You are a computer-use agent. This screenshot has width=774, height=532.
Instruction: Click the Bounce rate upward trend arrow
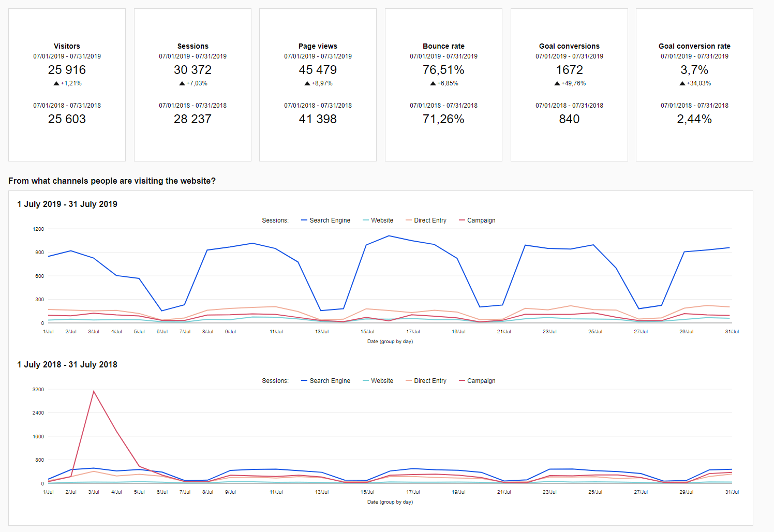[433, 83]
